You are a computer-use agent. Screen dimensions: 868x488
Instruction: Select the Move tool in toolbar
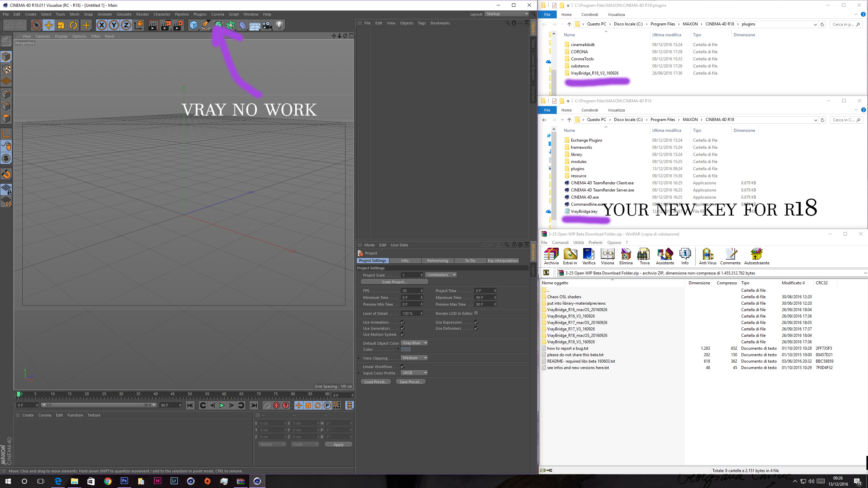pyautogui.click(x=49, y=25)
